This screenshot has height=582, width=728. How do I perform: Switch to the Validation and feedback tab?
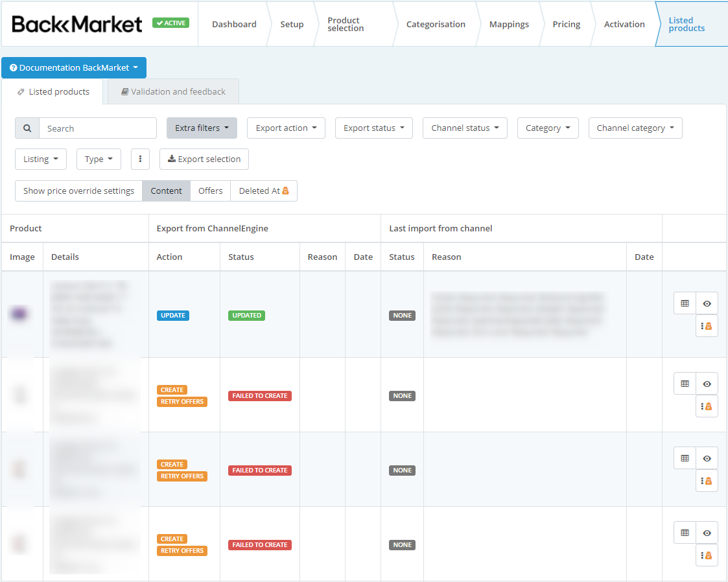(171, 91)
